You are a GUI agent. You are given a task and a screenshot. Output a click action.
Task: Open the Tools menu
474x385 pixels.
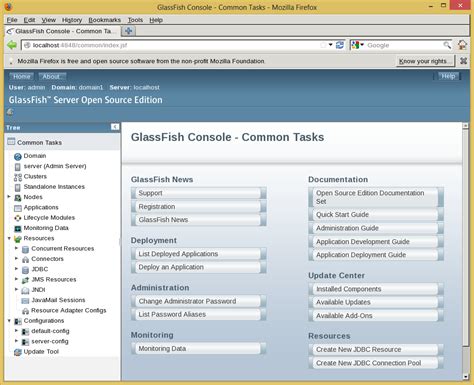tap(135, 20)
